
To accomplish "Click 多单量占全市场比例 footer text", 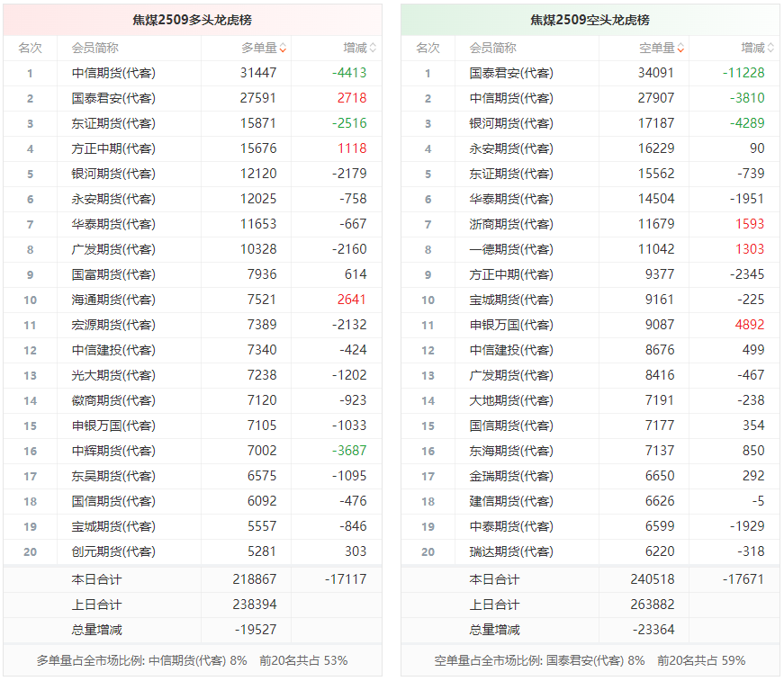I will coord(141,660).
